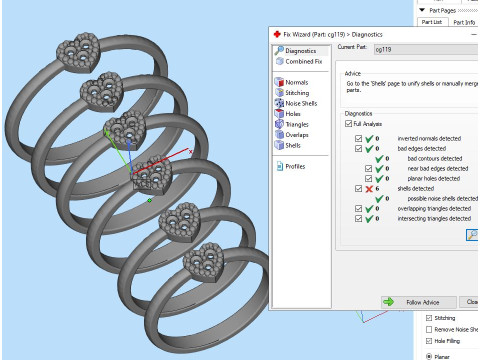The image size is (480, 360).
Task: Toggle near bad edges detected checkbox
Action: coord(368,168)
